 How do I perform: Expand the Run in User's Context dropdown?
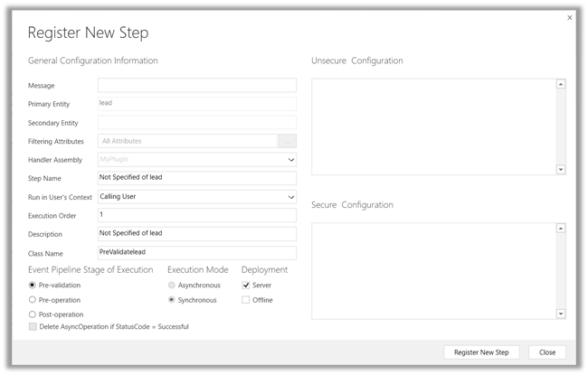tap(290, 197)
